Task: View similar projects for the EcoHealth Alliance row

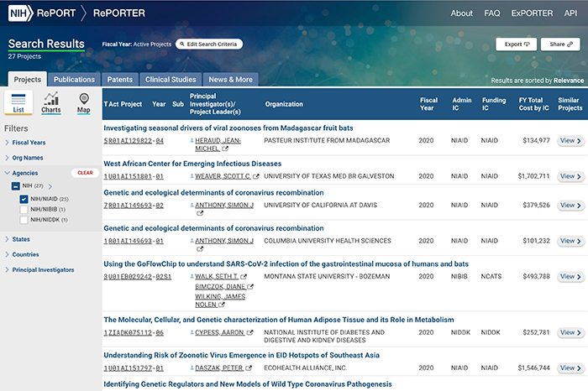Action: [570, 368]
